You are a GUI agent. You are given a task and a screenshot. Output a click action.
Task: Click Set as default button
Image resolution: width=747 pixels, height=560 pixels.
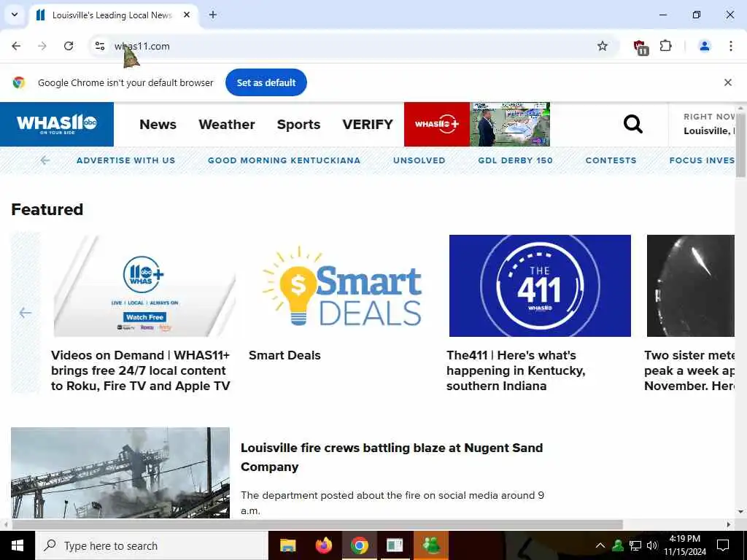tap(266, 82)
